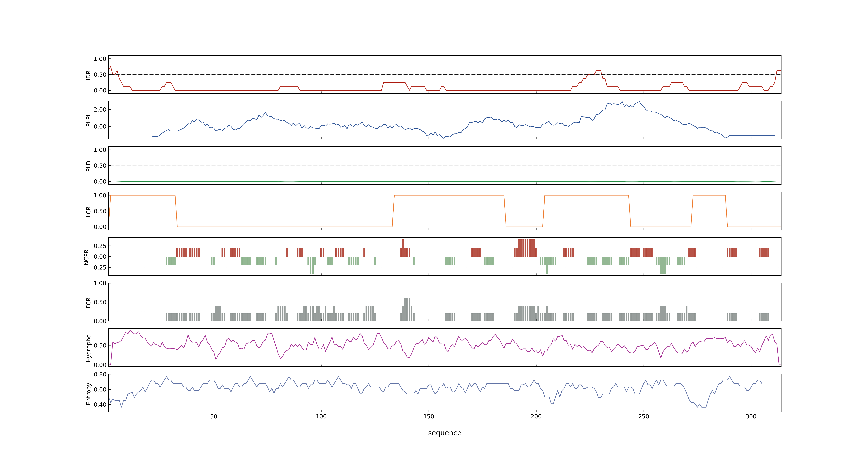Click the IDR y-axis label
The image size is (868, 463).
88,75
